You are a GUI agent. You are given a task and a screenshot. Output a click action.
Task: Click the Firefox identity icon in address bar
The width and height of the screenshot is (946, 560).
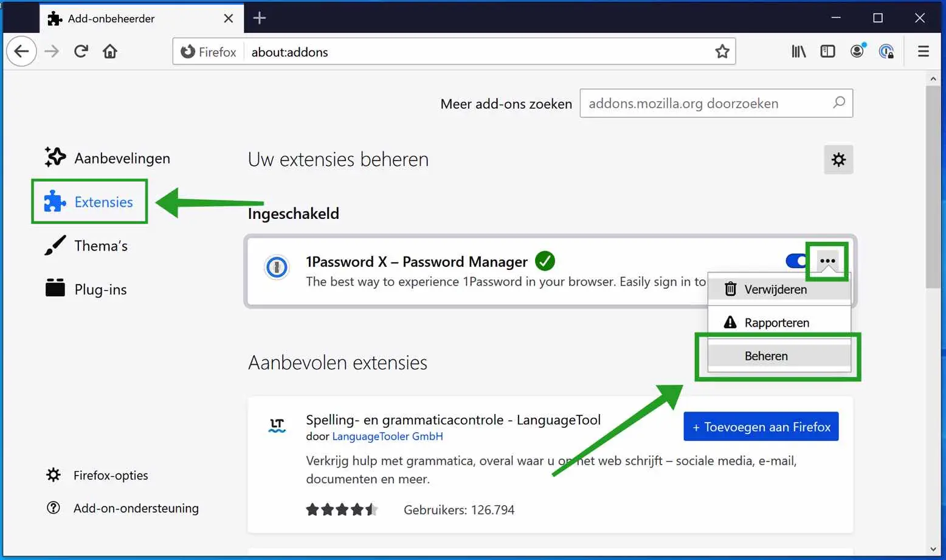click(x=208, y=52)
